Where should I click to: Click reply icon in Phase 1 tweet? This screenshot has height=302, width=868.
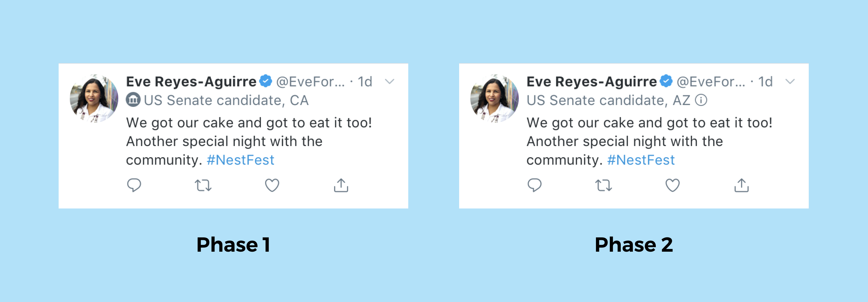click(134, 185)
